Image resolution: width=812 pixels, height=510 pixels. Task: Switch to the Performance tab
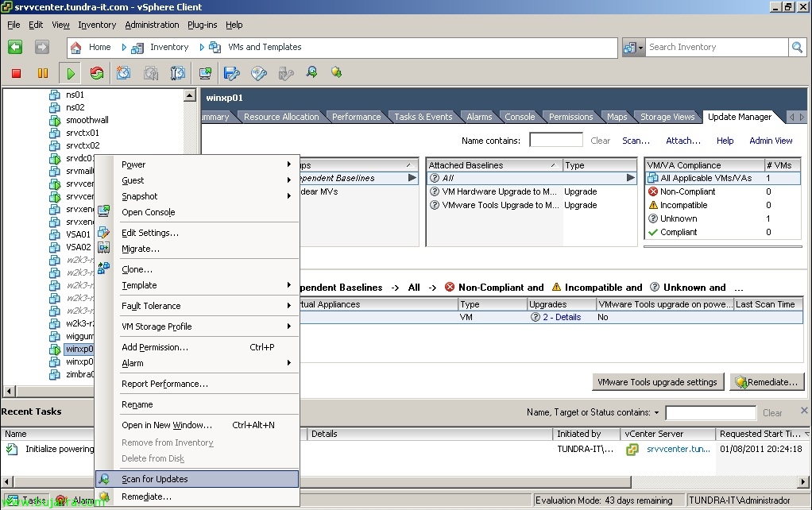tap(356, 117)
